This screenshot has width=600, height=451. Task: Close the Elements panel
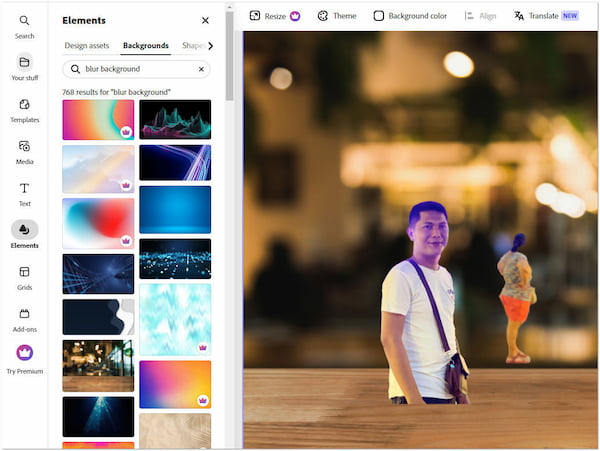[205, 20]
